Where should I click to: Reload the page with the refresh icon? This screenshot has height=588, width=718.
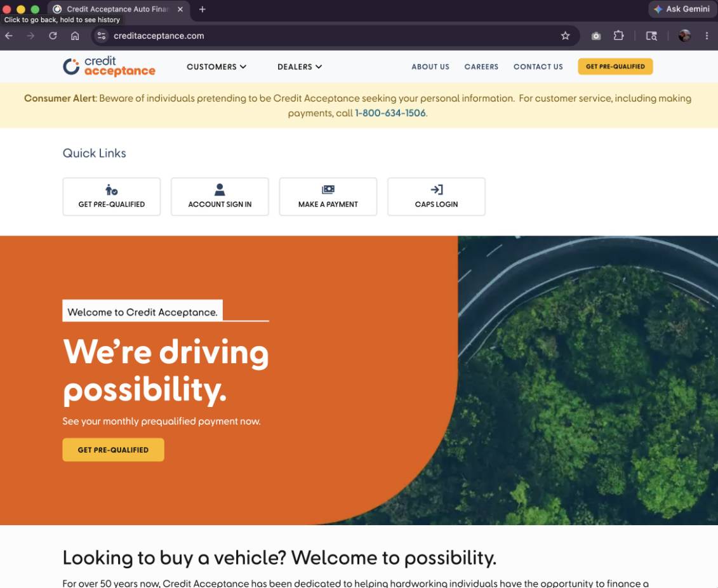tap(53, 36)
